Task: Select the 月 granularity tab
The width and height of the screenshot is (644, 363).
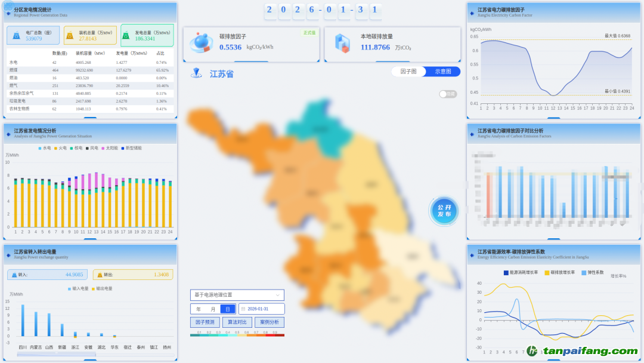Action: pos(213,309)
